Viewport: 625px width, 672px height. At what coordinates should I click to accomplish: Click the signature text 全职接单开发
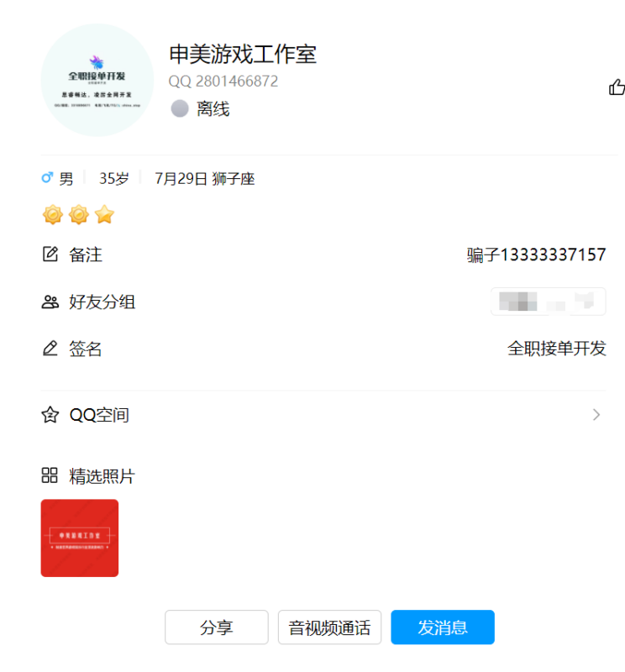[557, 349]
